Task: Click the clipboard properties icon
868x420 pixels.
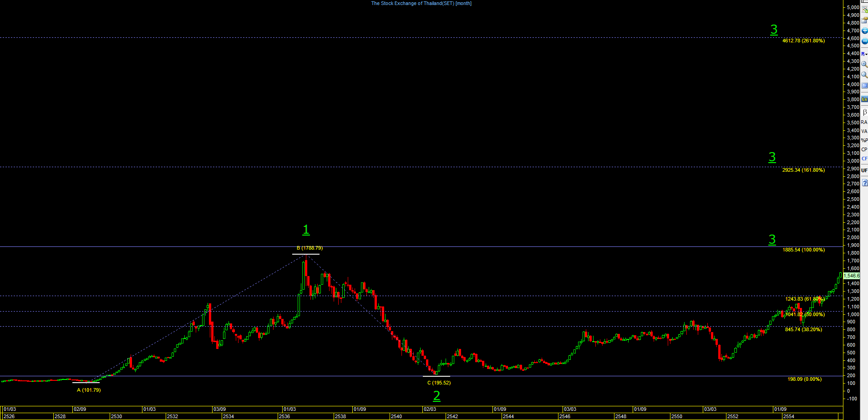Action: pyautogui.click(x=864, y=20)
